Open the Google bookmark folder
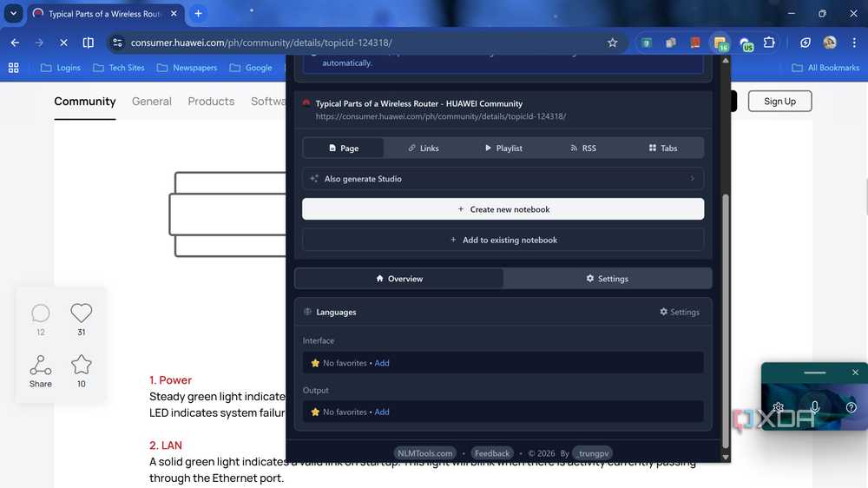The width and height of the screenshot is (868, 488). [x=251, y=68]
